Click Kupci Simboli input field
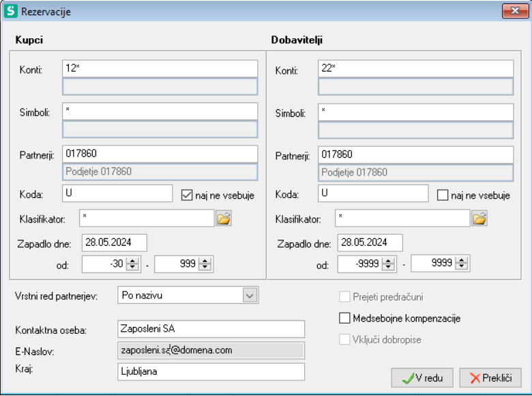The height and width of the screenshot is (396, 532). click(160, 111)
